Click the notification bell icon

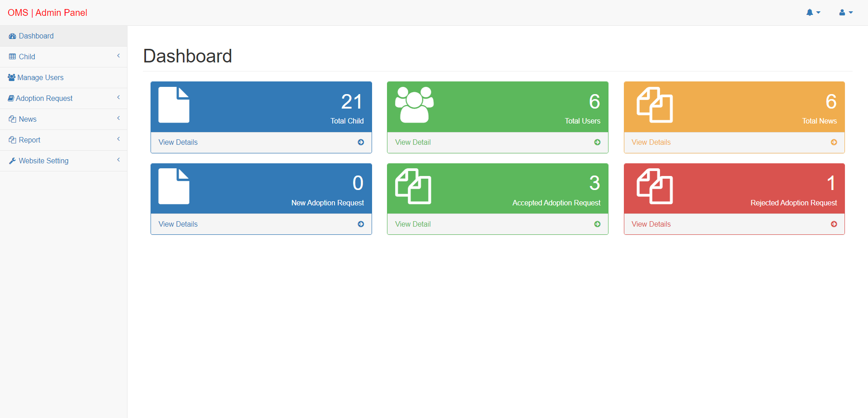point(810,12)
